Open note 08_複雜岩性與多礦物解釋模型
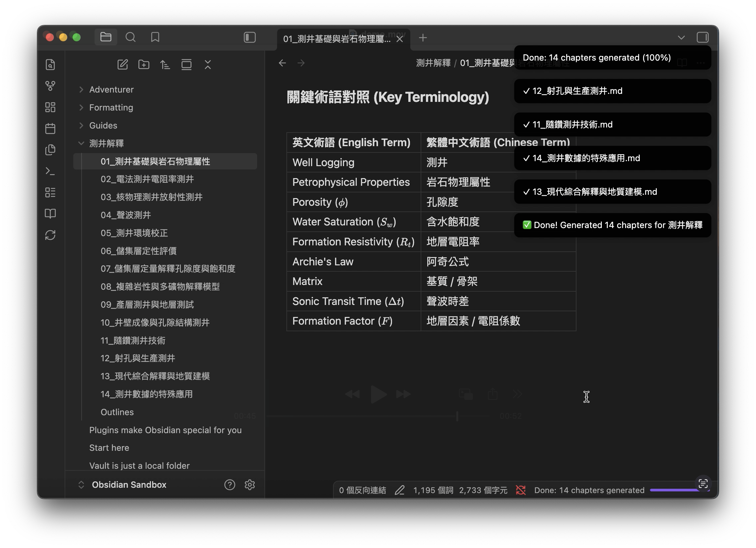 [x=160, y=287]
